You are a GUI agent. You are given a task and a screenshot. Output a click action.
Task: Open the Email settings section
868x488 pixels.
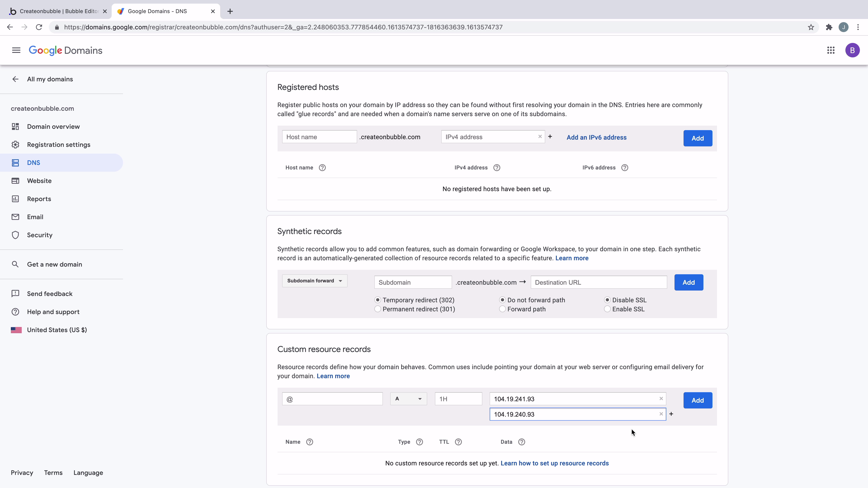[x=35, y=217]
